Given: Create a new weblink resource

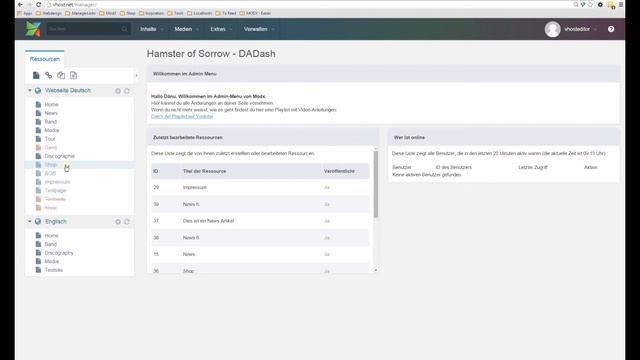Looking at the screenshot, I should tap(49, 75).
